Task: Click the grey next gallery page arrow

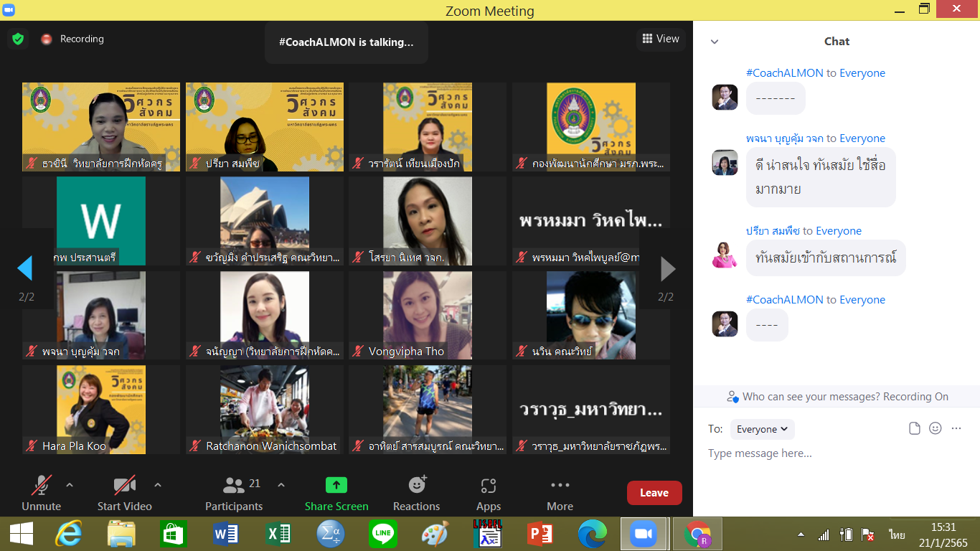Action: point(667,268)
